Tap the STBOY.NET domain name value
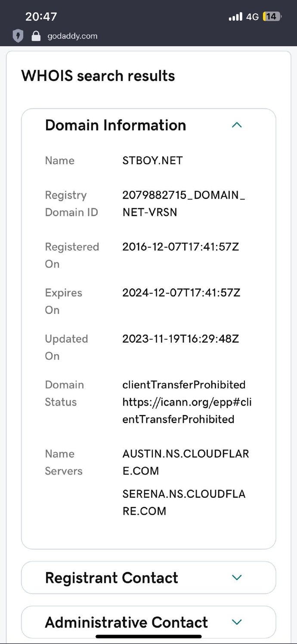Screen dimensions: 297x644 [x=152, y=161]
